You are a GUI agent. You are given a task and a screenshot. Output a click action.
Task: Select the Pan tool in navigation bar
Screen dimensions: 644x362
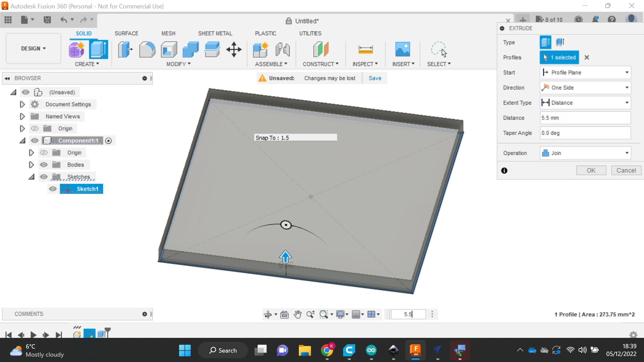pyautogui.click(x=297, y=314)
